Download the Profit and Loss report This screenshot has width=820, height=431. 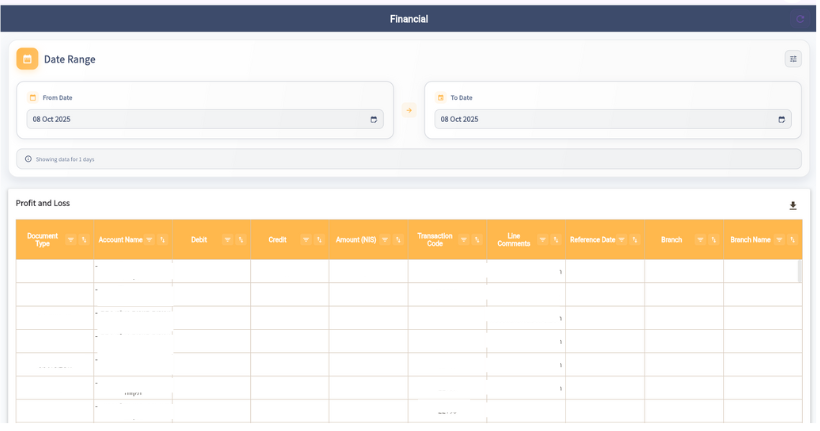click(793, 206)
